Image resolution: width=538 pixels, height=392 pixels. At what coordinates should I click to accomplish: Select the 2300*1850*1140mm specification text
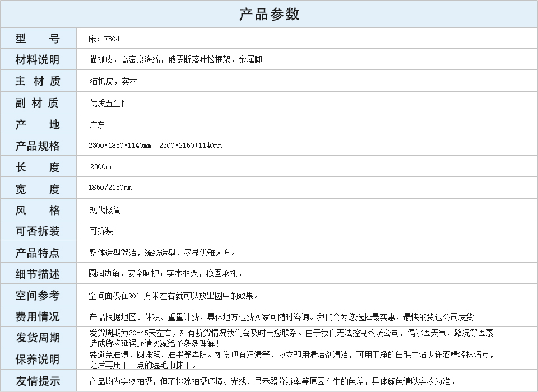(120, 146)
